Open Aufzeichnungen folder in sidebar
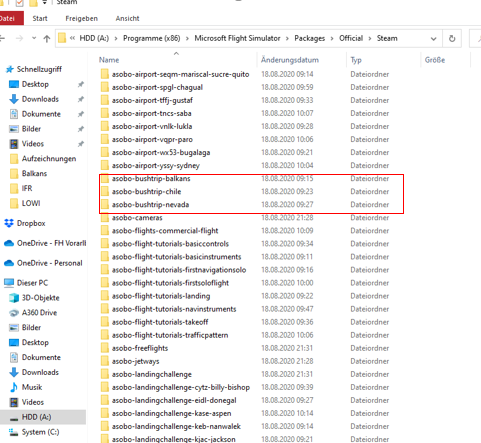Viewport: 481px width, 443px height. [x=49, y=159]
